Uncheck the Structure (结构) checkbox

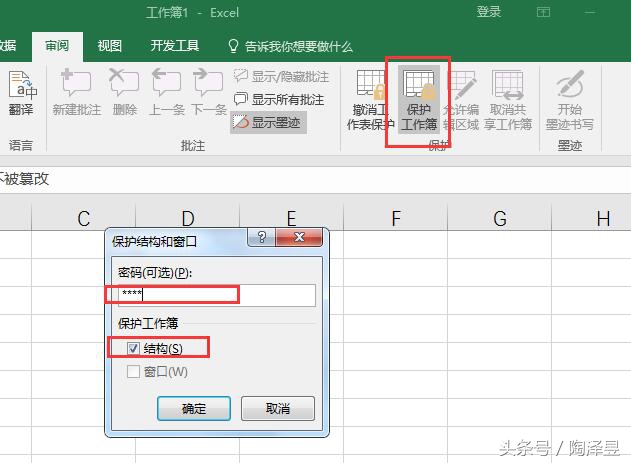coord(133,348)
